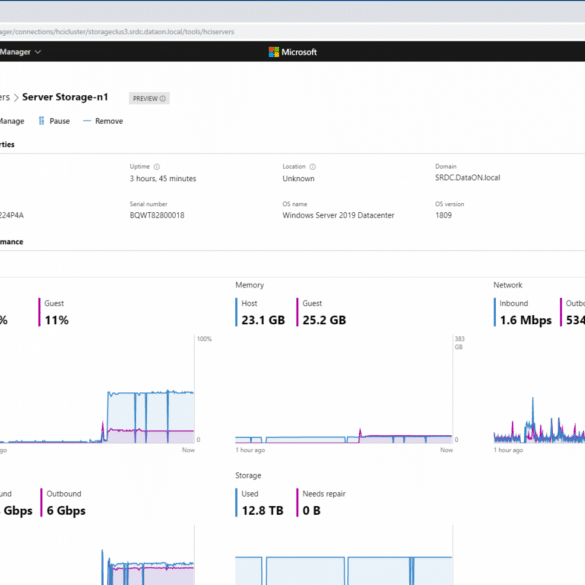Image resolution: width=585 pixels, height=585 pixels.
Task: Click Memory Guest value 25.2 GB
Action: [324, 320]
